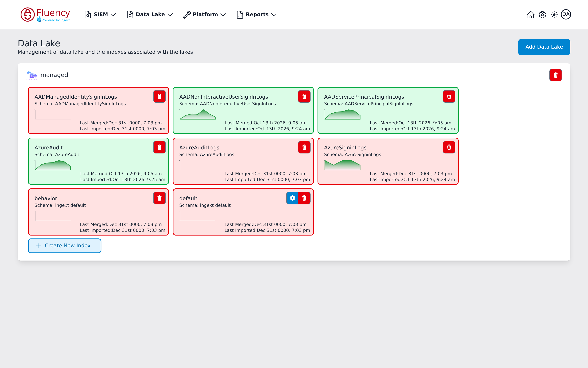This screenshot has height=368, width=588.
Task: Open AADNonInteractiveUserSignInLogs activity chart
Action: [198, 114]
